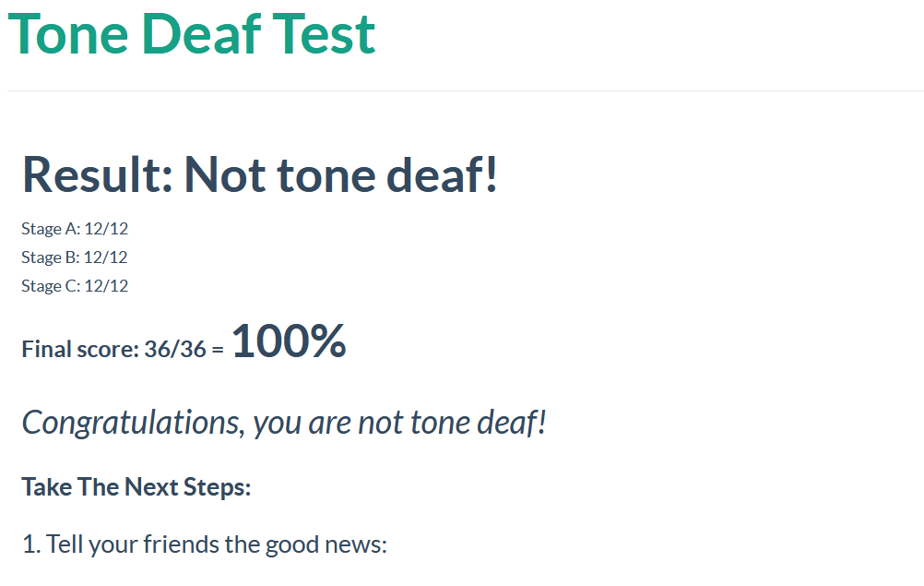Screen dimensions: 924x586
Task: Click the Final score label text
Action: 80,349
